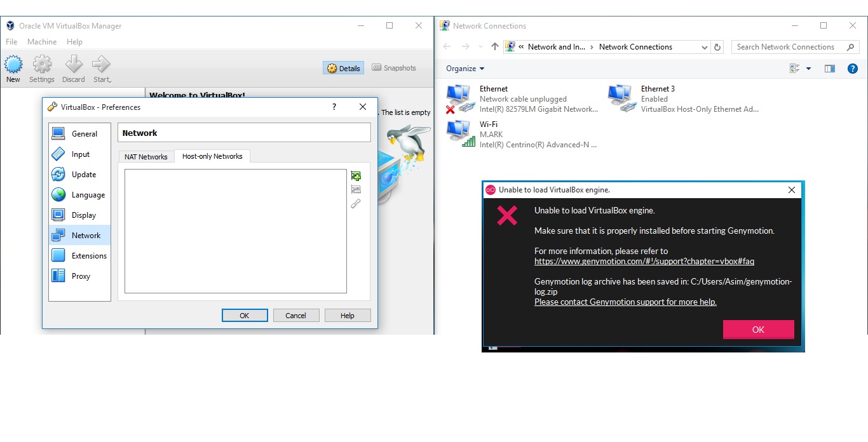This screenshot has width=868, height=442.
Task: Click the Start arrow icon in VirtualBox
Action: 101,64
